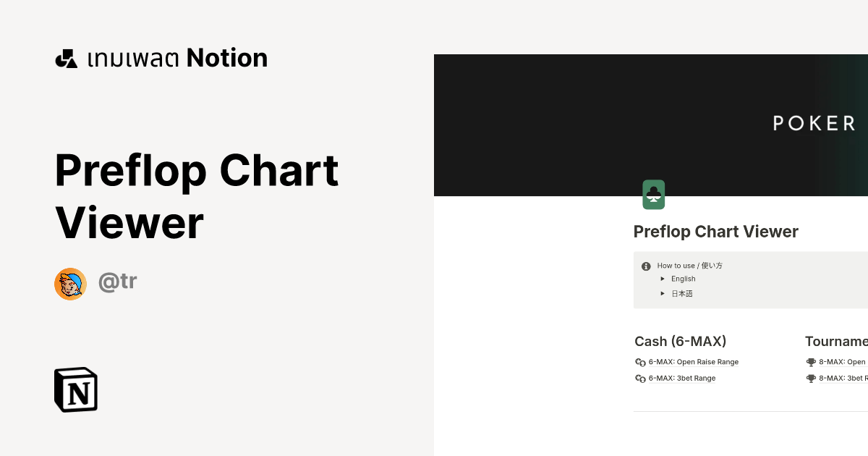This screenshot has height=456, width=868.
Task: Click the page icon beside 6-MAX: Open Raise Range
Action: (640, 362)
